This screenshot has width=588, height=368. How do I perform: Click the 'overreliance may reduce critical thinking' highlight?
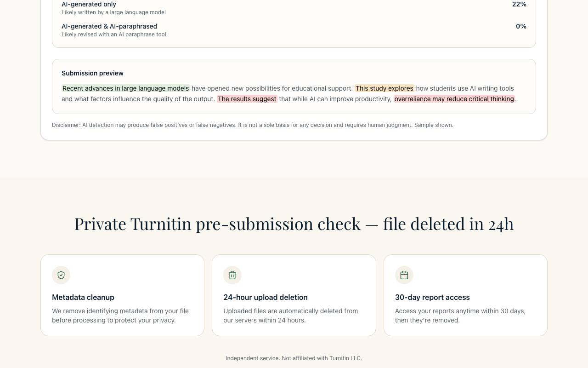454,99
